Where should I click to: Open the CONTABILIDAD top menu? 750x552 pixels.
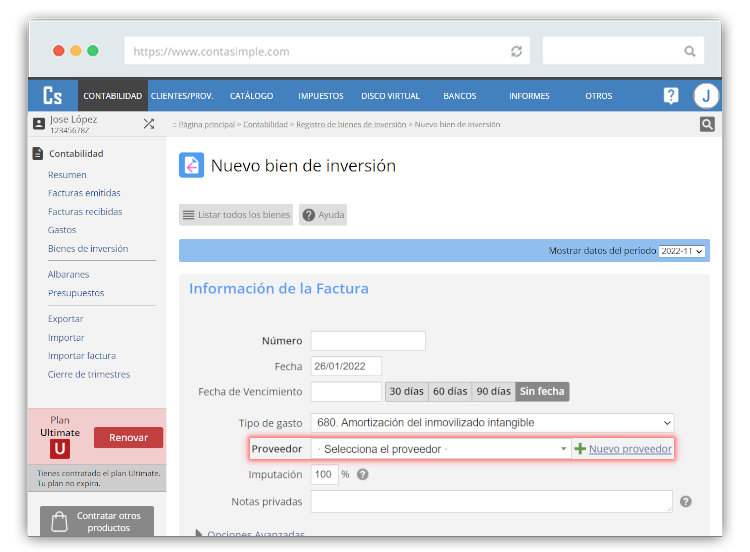tap(112, 96)
